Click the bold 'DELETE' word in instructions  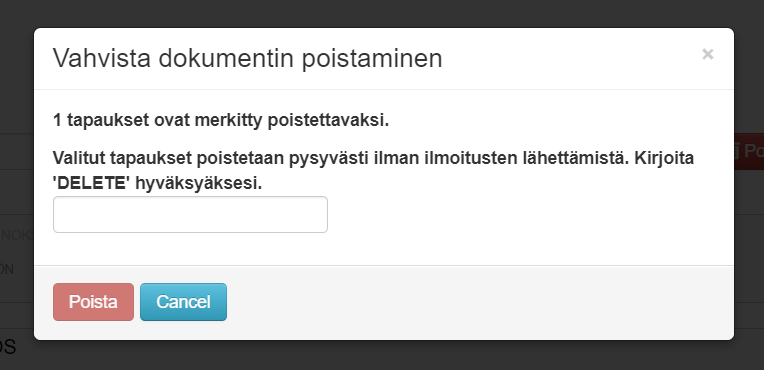[x=92, y=184]
